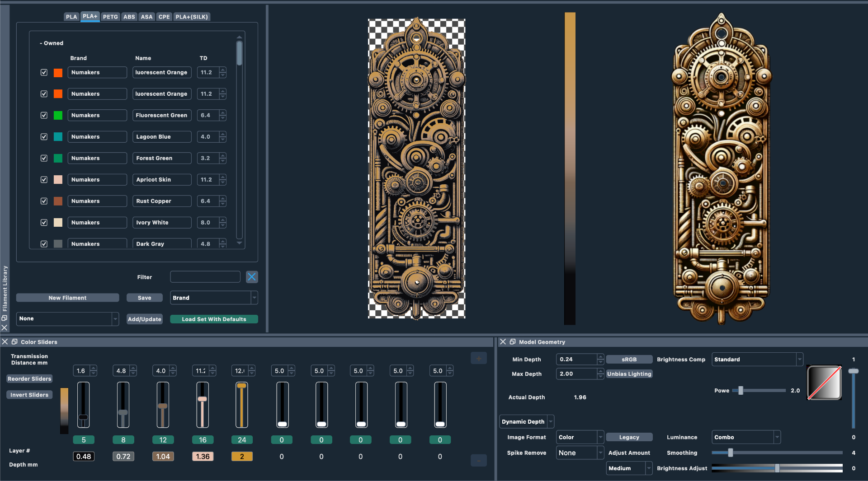
Task: Click the Fluorescent Green color swatch
Action: tap(58, 115)
